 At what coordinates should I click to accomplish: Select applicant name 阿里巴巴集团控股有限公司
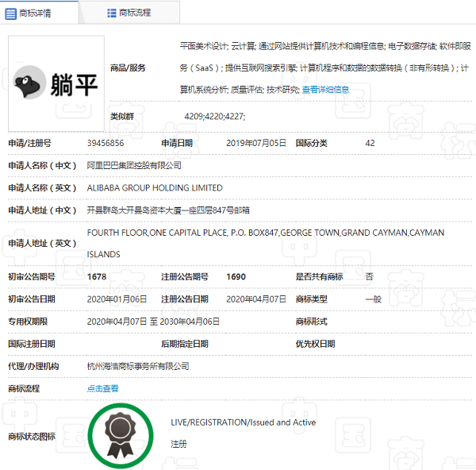pyautogui.click(x=134, y=166)
